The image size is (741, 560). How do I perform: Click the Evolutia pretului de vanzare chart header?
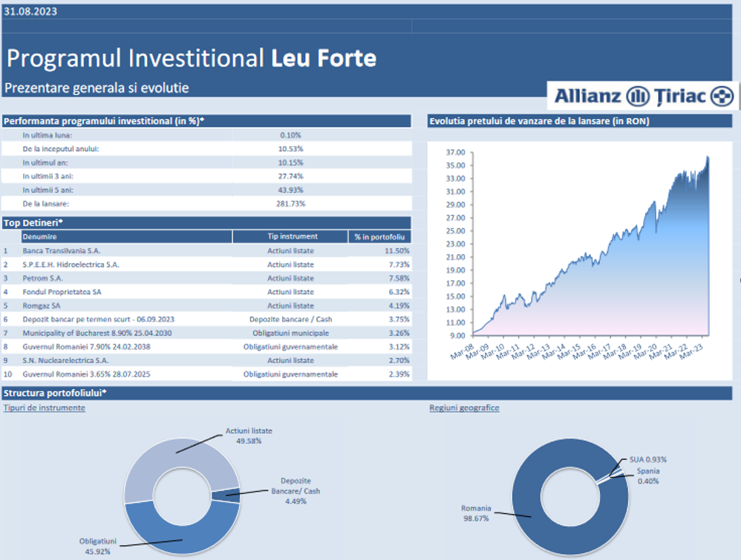(580, 121)
